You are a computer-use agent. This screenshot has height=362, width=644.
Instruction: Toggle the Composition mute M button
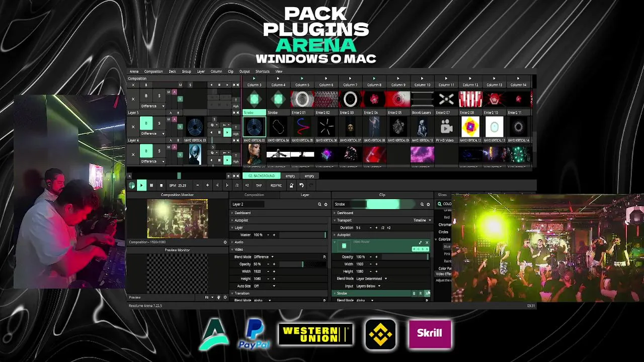[180, 85]
